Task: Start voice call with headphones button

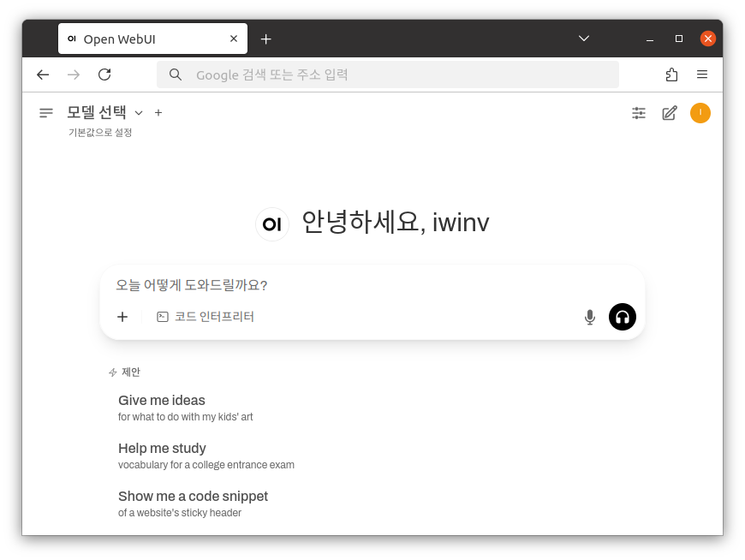Action: [x=623, y=317]
